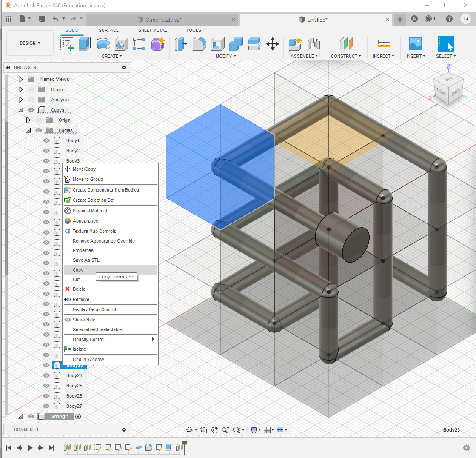
Task: Click the Insert image icon
Action: coord(414,43)
